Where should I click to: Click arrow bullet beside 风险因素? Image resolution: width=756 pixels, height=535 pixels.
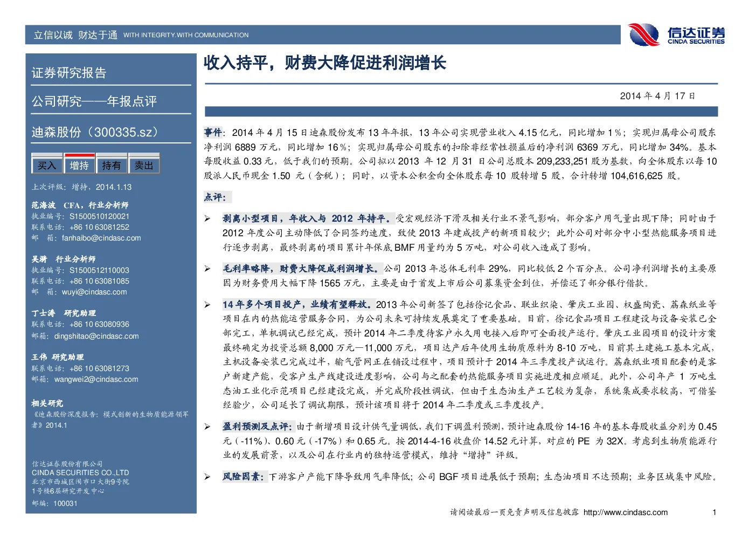(x=207, y=476)
